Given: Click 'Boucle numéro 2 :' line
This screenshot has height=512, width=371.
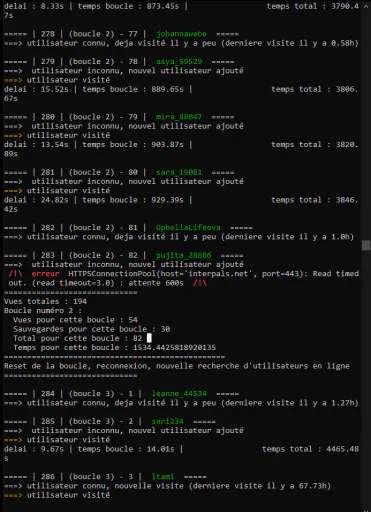Looking at the screenshot, I should pyautogui.click(x=43, y=311).
